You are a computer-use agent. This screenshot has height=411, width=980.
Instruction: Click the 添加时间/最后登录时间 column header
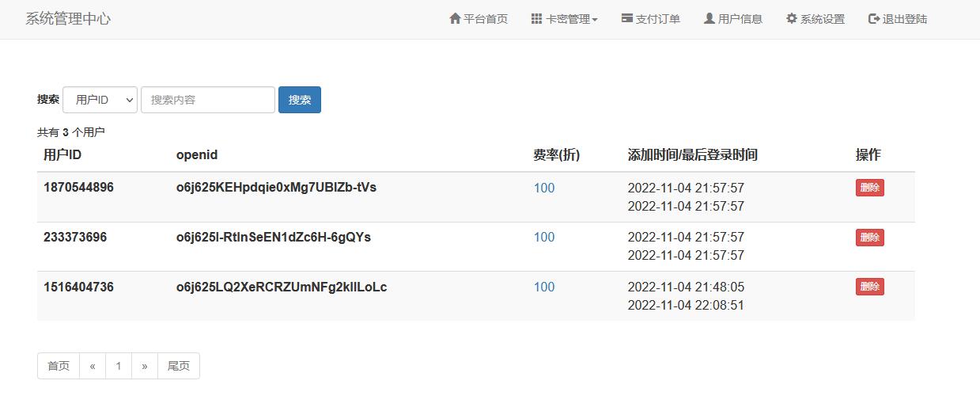tap(693, 155)
